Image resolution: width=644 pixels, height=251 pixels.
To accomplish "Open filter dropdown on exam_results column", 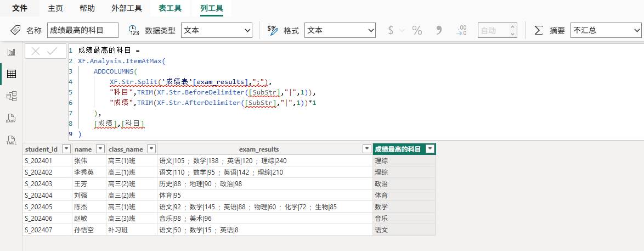I will pyautogui.click(x=366, y=149).
